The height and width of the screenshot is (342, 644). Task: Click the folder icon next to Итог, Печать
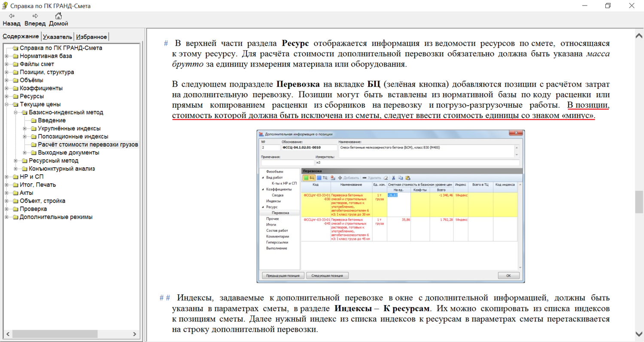[15, 185]
